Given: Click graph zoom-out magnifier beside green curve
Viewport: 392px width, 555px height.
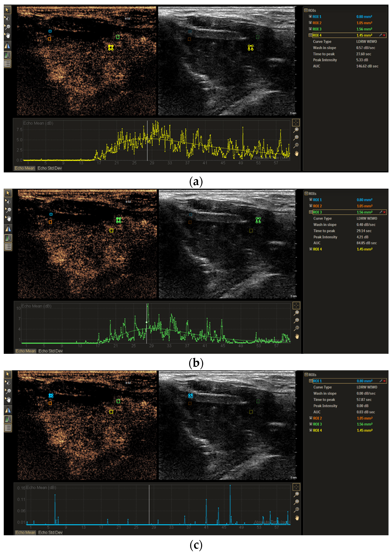Looking at the screenshot, I should (x=297, y=320).
